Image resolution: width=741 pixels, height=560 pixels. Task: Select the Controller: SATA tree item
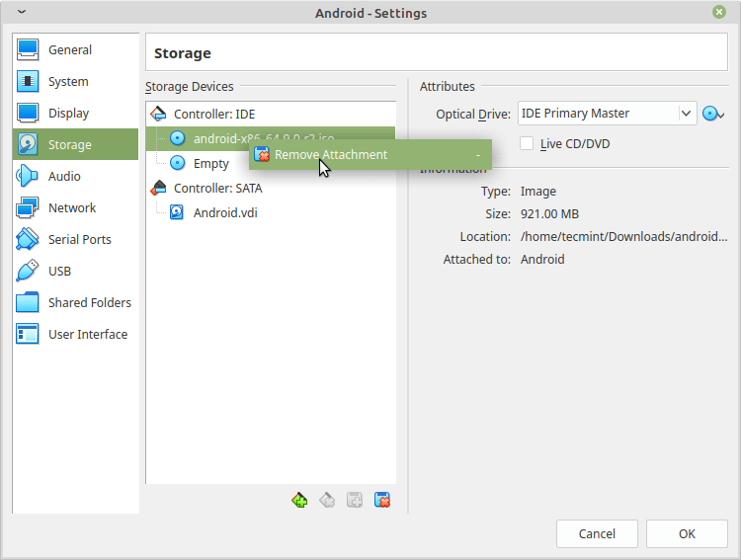(217, 188)
